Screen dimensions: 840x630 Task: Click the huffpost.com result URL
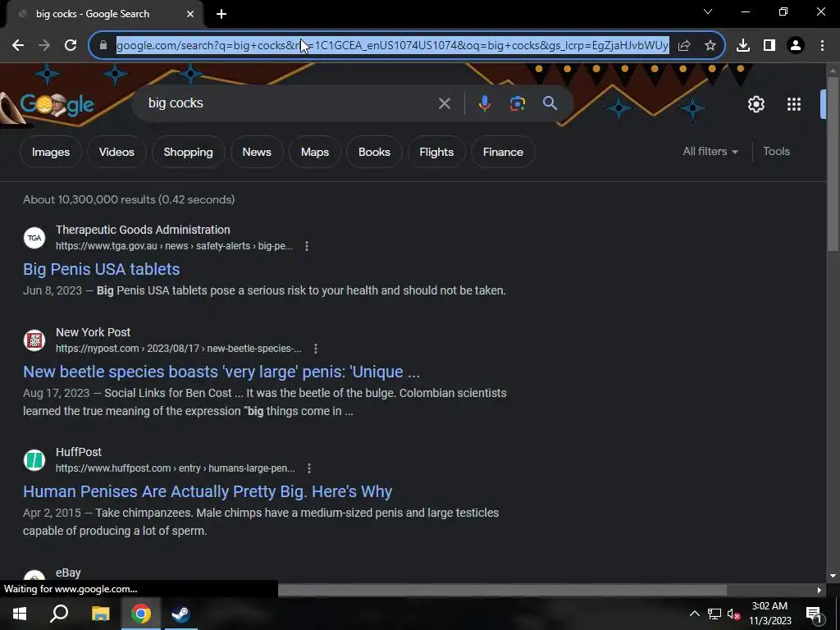[176, 468]
